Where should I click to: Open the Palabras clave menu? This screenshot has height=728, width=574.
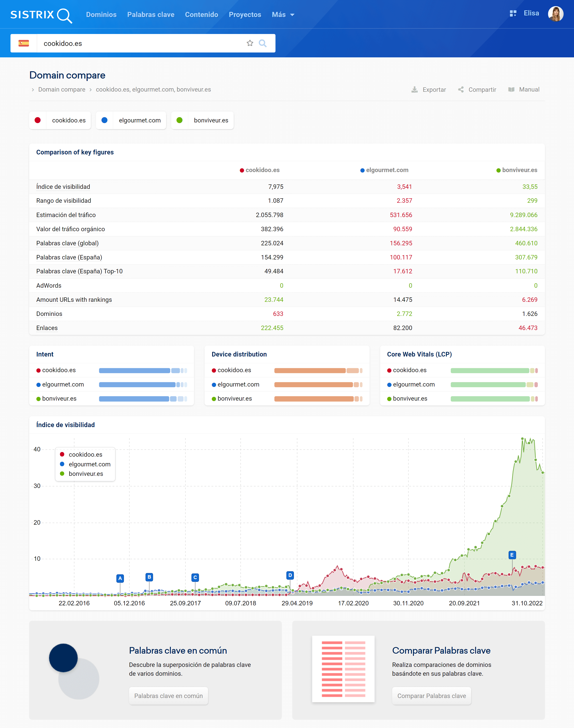[151, 15]
